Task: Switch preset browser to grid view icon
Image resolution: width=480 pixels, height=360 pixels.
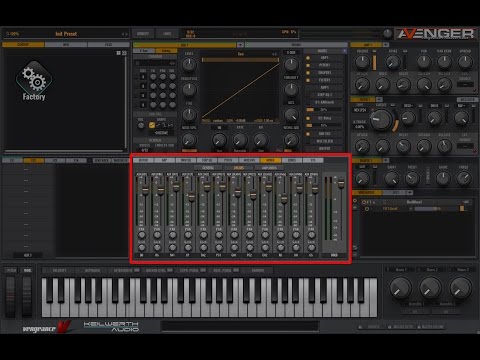Action: 118,53
